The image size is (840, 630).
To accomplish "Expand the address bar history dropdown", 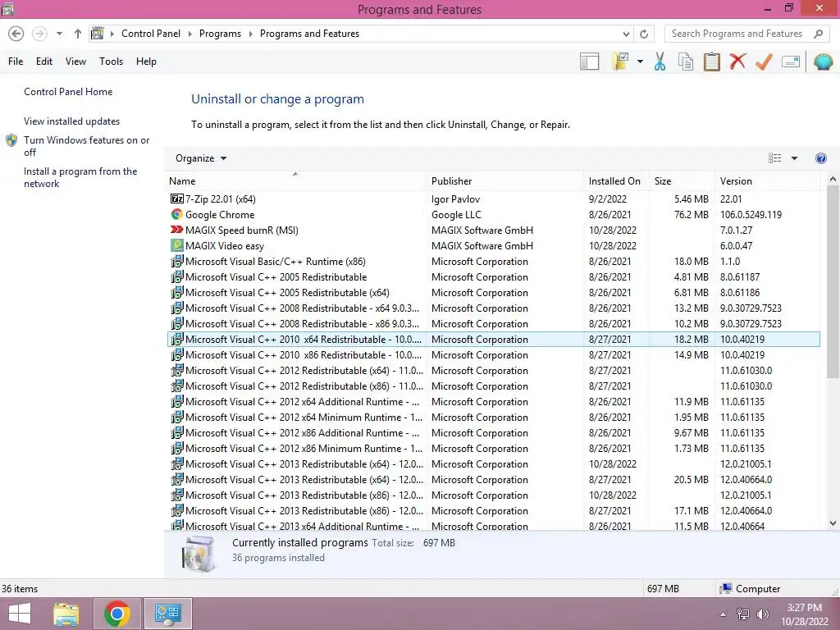I will 626,34.
